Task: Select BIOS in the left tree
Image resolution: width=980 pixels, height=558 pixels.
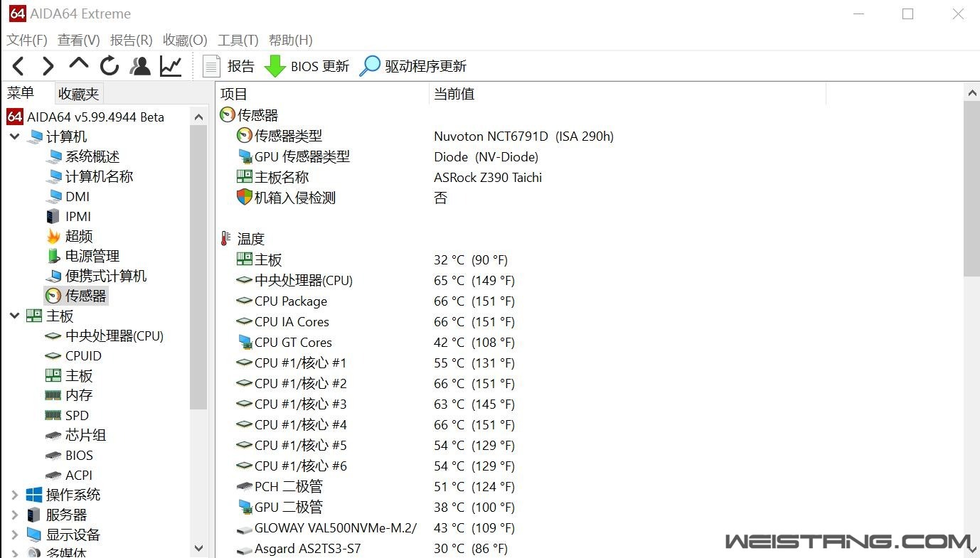Action: [x=79, y=455]
